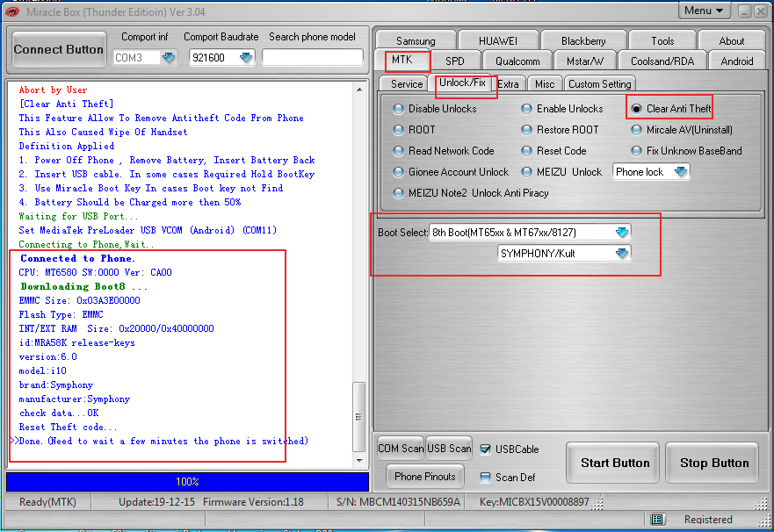The width and height of the screenshot is (774, 532).
Task: Click the S/N: MBCM140315NB659A status entry
Action: 398,502
